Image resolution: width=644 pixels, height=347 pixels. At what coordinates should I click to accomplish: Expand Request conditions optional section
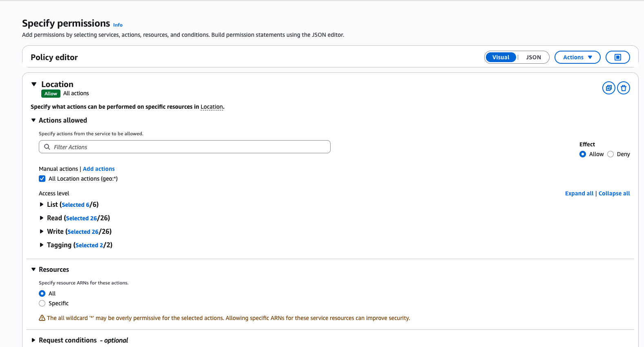point(34,340)
